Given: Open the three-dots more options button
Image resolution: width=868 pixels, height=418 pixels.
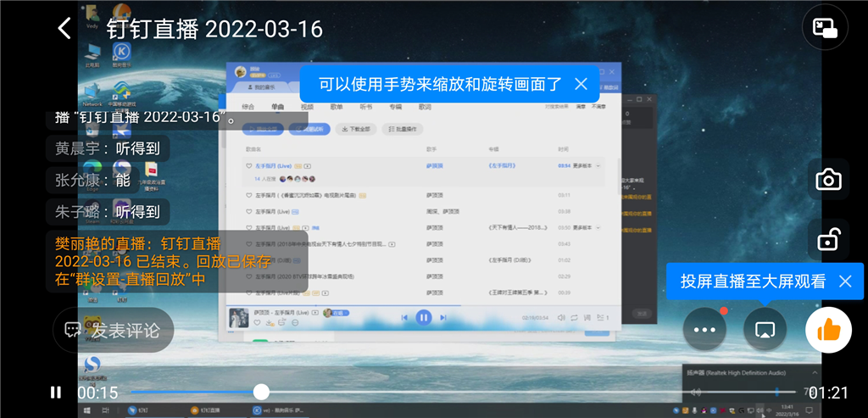Looking at the screenshot, I should tap(704, 330).
